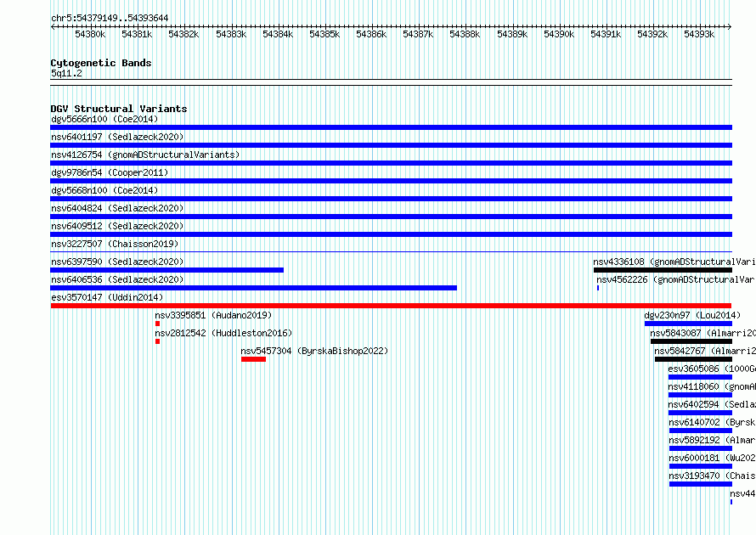Screen dimensions: 756x535
Task: Select nsv6406536 (Sedlazeck2020) label
Action: pyautogui.click(x=117, y=279)
